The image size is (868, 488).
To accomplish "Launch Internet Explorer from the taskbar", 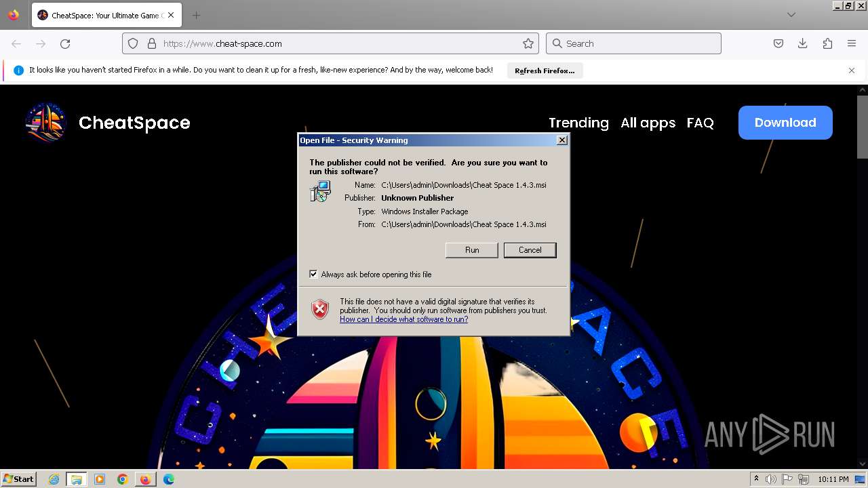I will click(x=54, y=479).
